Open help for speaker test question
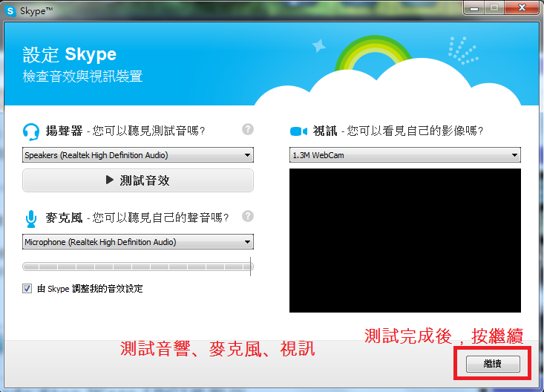This screenshot has height=392, width=544. pyautogui.click(x=248, y=129)
